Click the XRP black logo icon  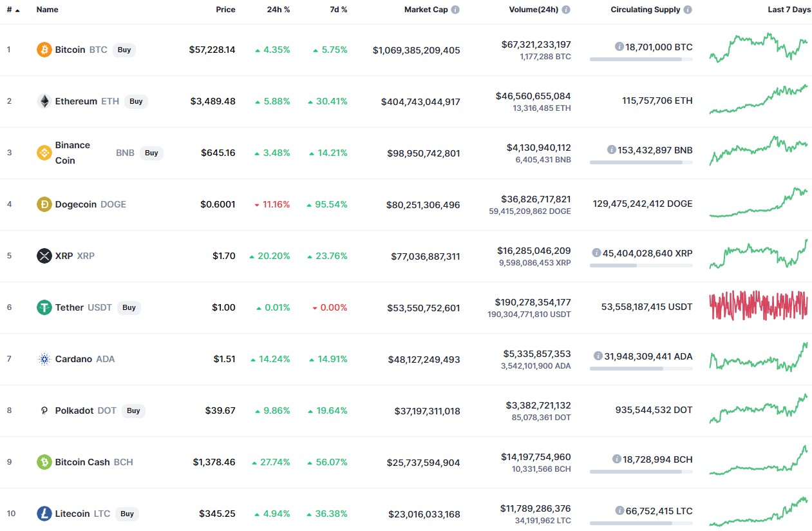pyautogui.click(x=44, y=256)
